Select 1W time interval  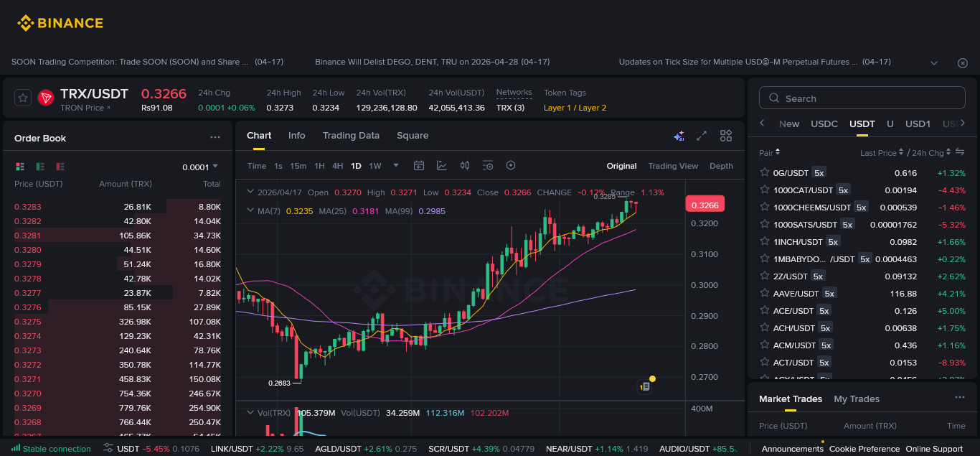[375, 166]
